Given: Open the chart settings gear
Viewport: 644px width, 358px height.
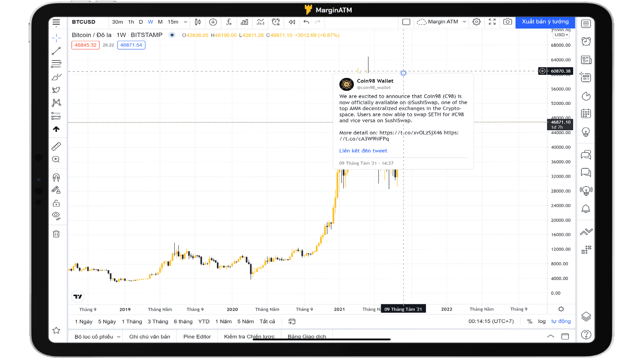Looking at the screenshot, I should (x=477, y=21).
